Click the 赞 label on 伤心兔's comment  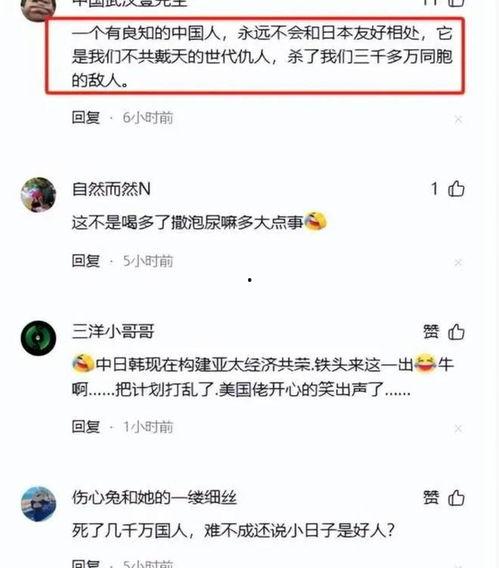point(431,497)
